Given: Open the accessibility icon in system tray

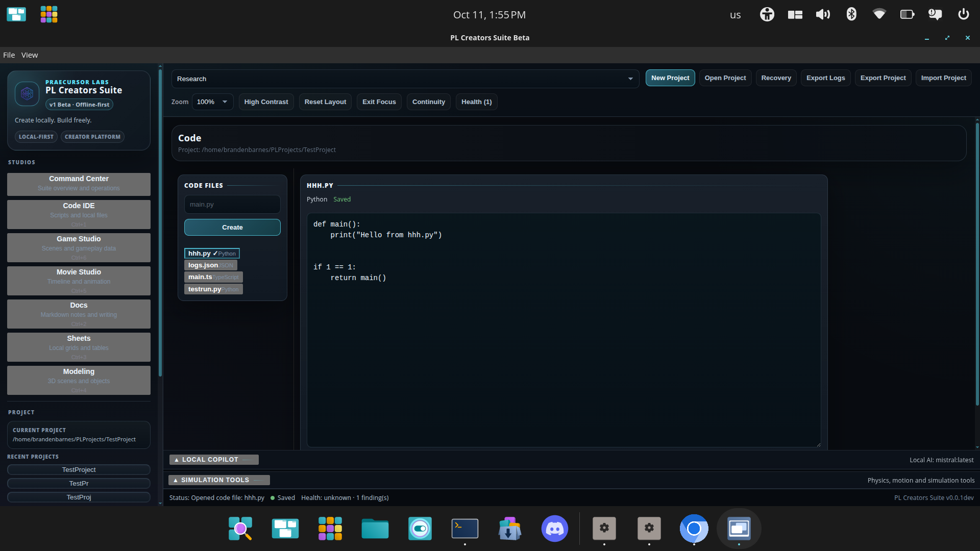Looking at the screenshot, I should tap(767, 14).
